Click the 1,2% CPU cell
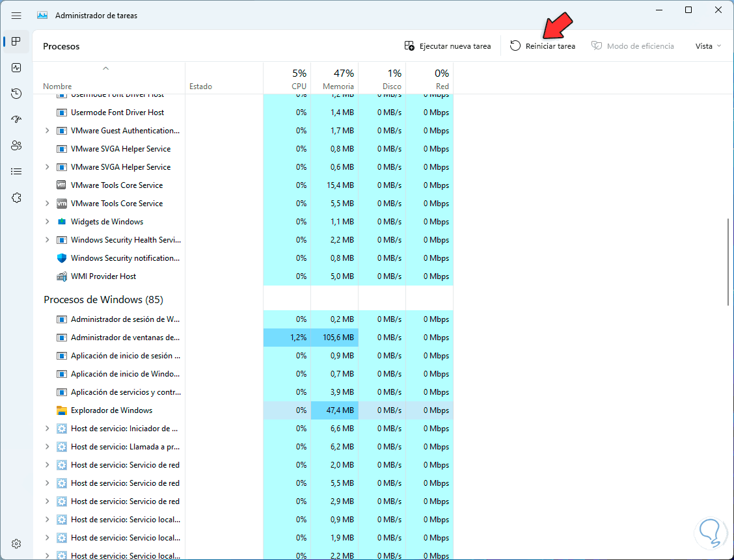The image size is (734, 560). pos(287,338)
